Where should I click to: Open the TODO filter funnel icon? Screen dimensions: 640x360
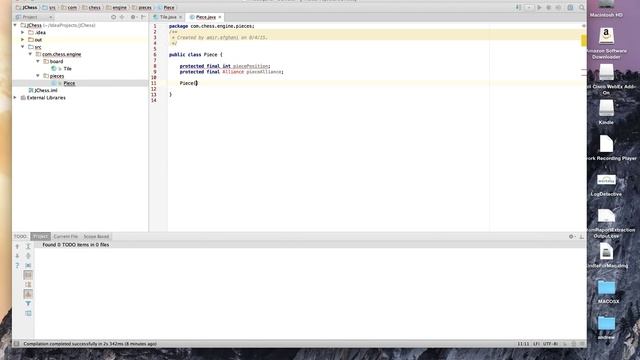click(x=28, y=304)
